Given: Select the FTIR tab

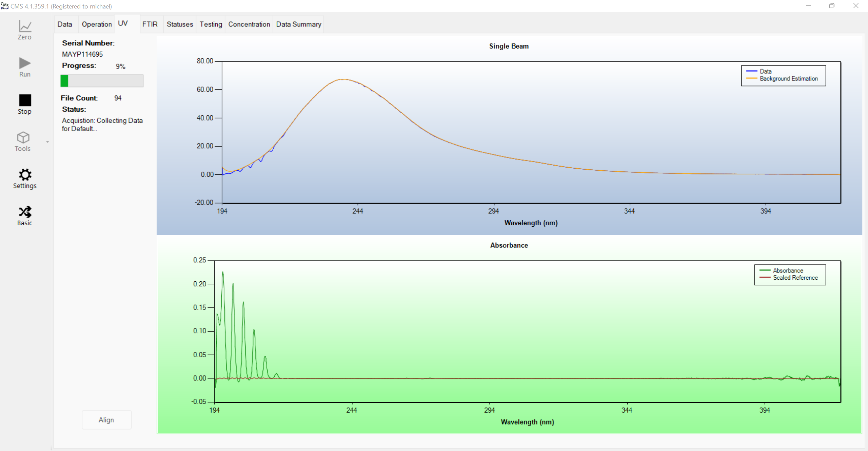Looking at the screenshot, I should pos(150,24).
